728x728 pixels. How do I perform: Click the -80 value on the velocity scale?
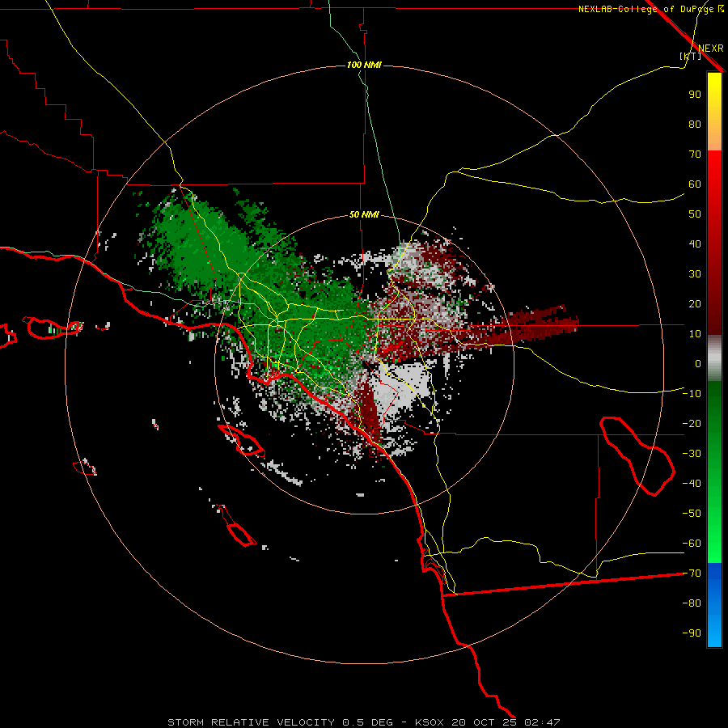tap(692, 603)
